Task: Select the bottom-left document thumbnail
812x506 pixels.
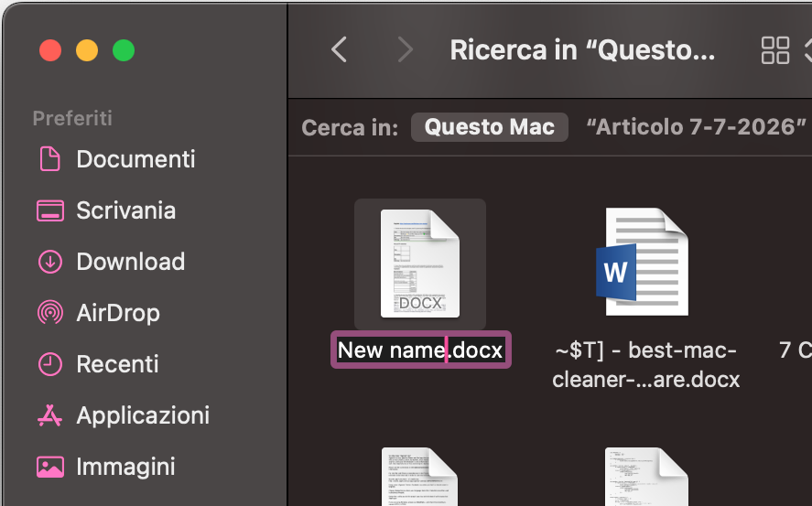Action: click(419, 477)
